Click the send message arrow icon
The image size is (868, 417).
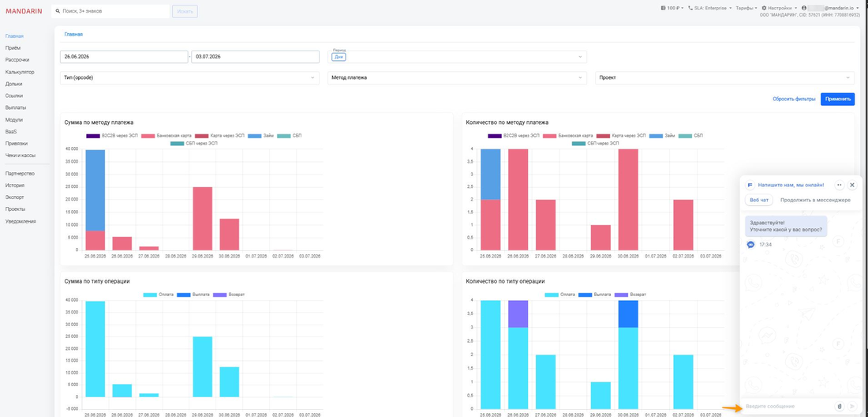(851, 407)
